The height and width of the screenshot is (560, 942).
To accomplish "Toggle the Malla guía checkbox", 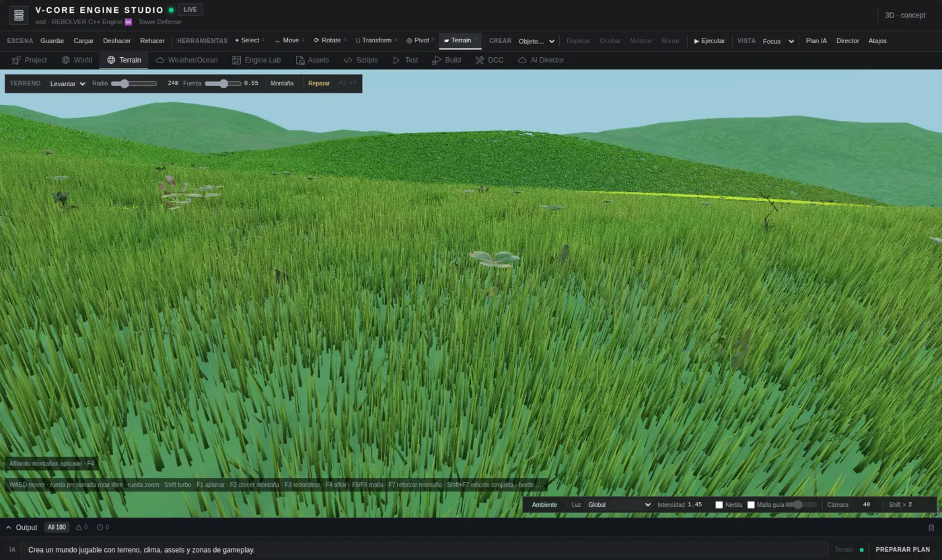I will coord(751,505).
